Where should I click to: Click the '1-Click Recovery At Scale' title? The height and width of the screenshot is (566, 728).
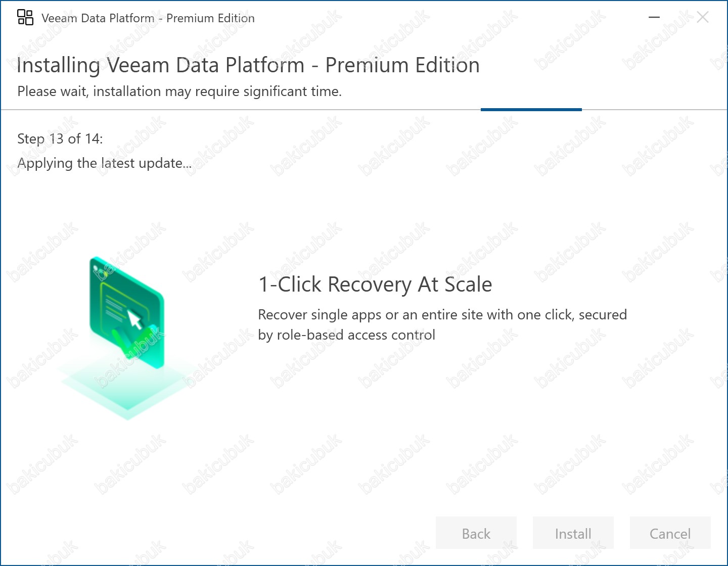pos(375,285)
